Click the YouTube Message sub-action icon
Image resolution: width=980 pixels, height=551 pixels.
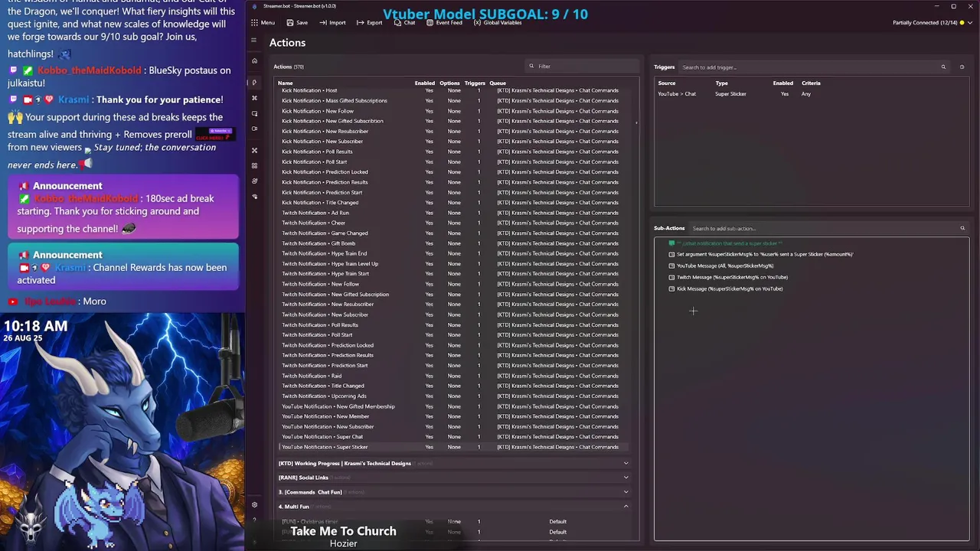pos(671,266)
